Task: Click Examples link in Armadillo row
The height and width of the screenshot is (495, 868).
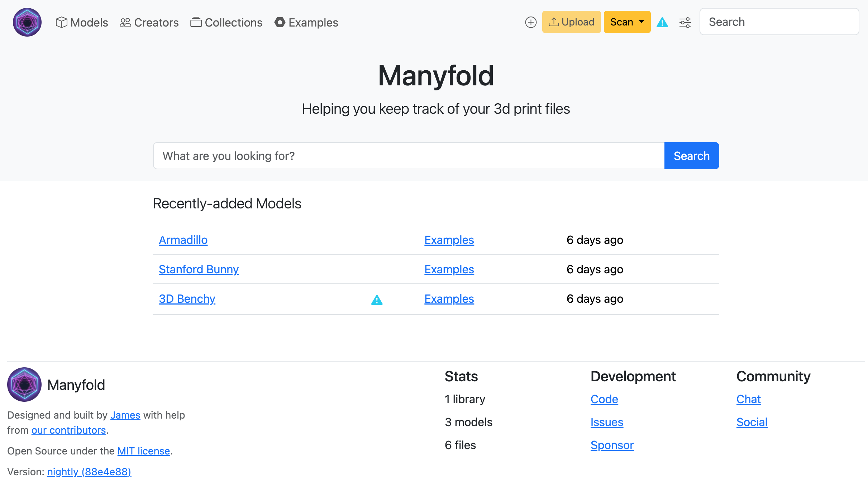Action: pos(449,240)
